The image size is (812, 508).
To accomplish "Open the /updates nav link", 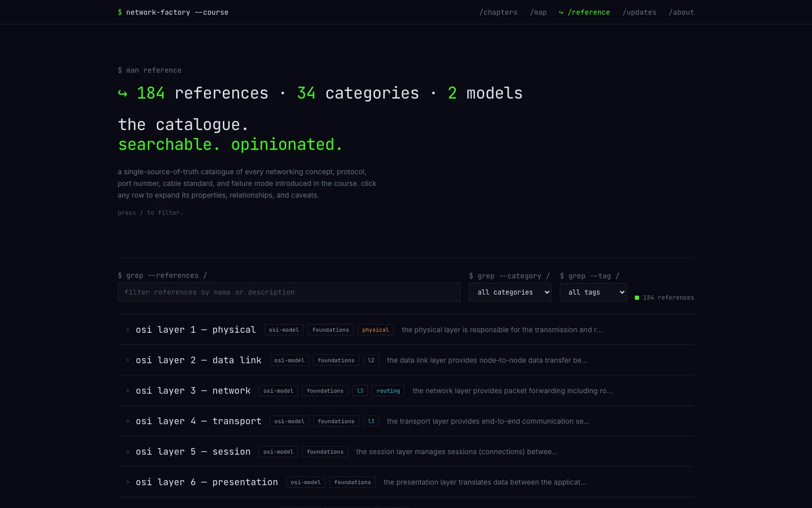I will point(639,12).
